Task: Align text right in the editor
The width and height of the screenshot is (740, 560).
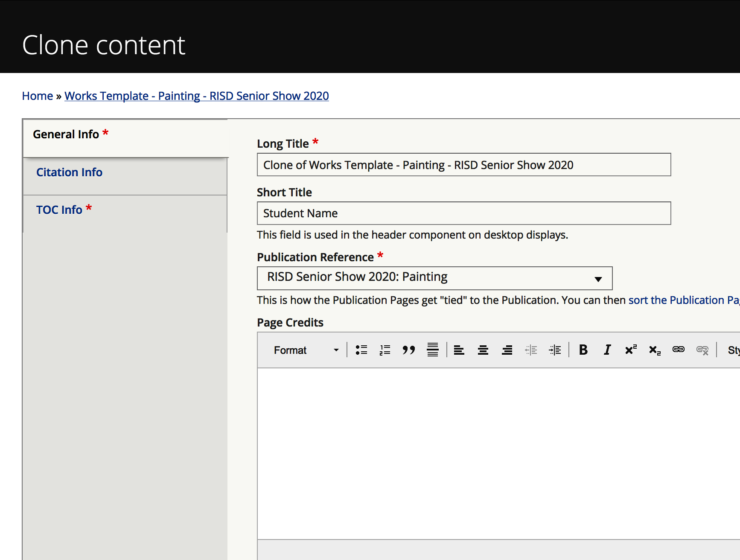Action: 507,350
